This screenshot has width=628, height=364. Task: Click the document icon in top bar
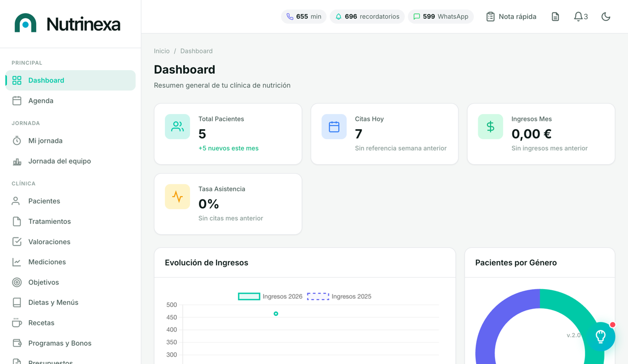click(555, 17)
